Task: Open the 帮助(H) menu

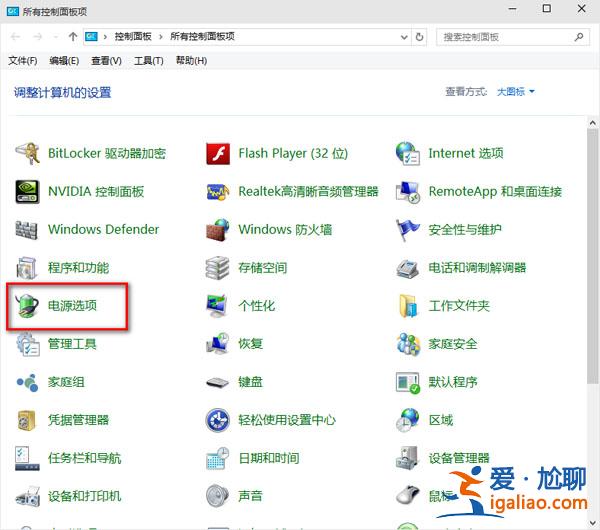Action: click(x=191, y=60)
